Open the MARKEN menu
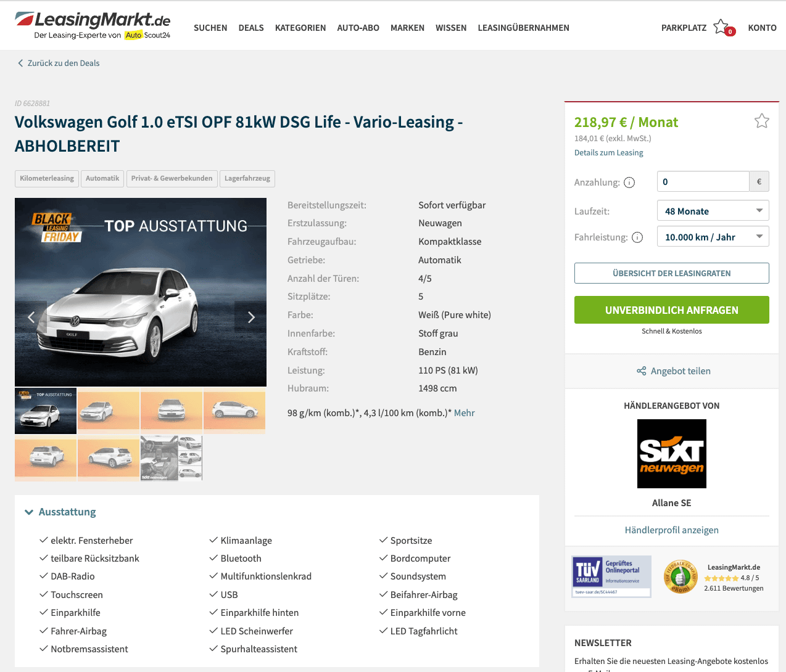This screenshot has width=786, height=672. pyautogui.click(x=408, y=28)
